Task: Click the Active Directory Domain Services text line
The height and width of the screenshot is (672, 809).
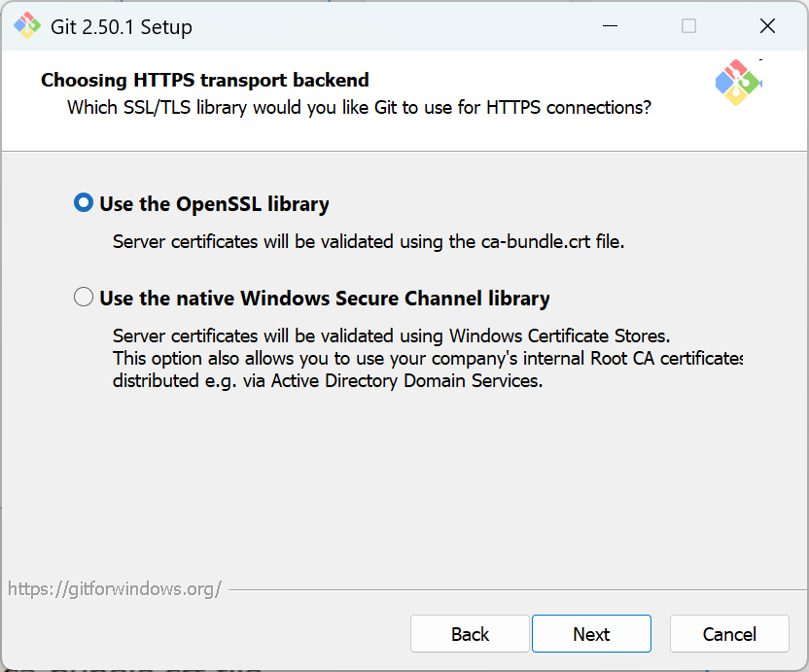Action: pyautogui.click(x=328, y=381)
